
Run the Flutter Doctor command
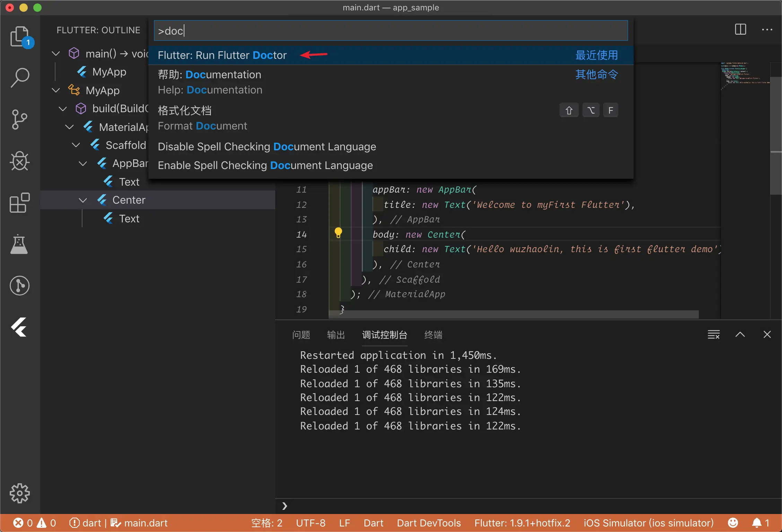[x=222, y=55]
